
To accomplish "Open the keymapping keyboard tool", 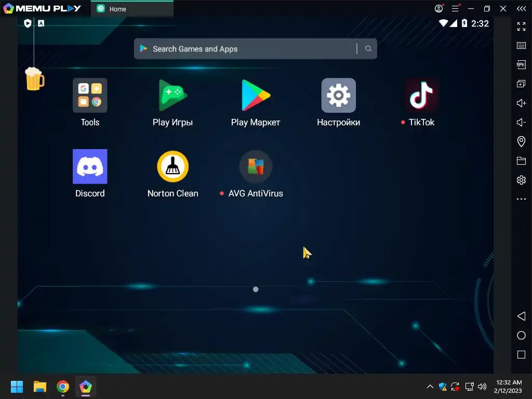I will pos(521,46).
